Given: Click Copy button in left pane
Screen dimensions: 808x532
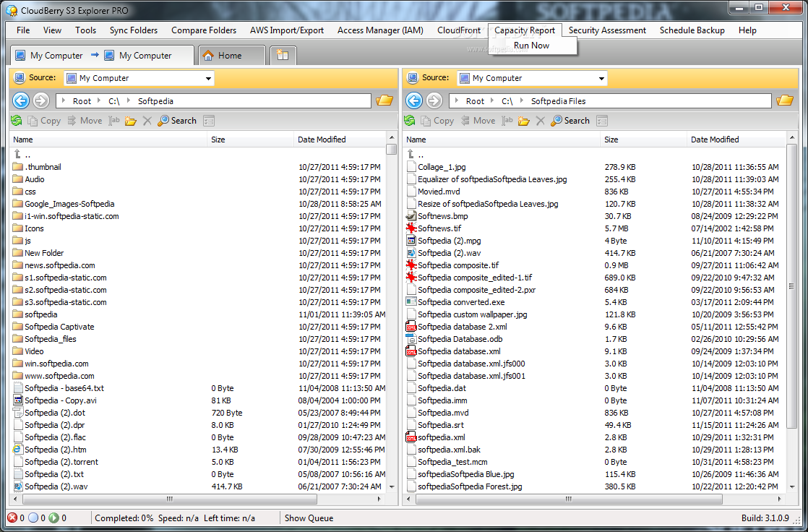Looking at the screenshot, I should 44,121.
